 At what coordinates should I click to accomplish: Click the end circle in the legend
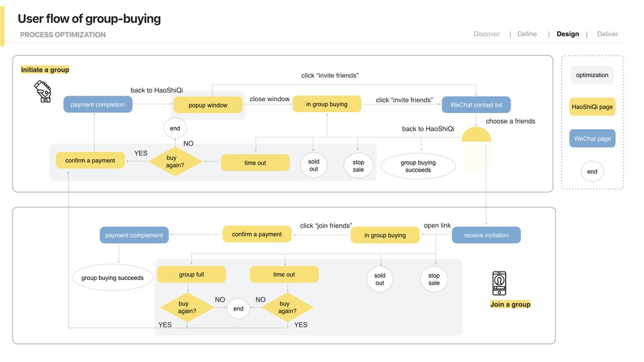point(592,171)
